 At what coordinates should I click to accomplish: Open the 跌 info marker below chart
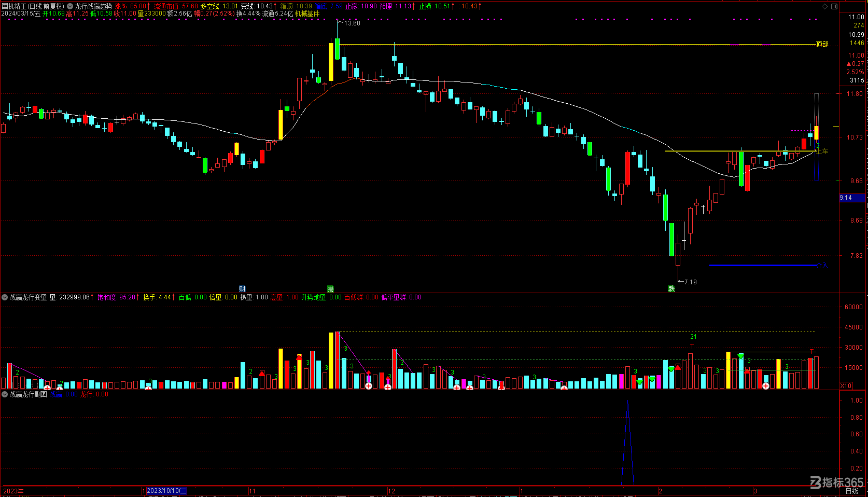671,288
